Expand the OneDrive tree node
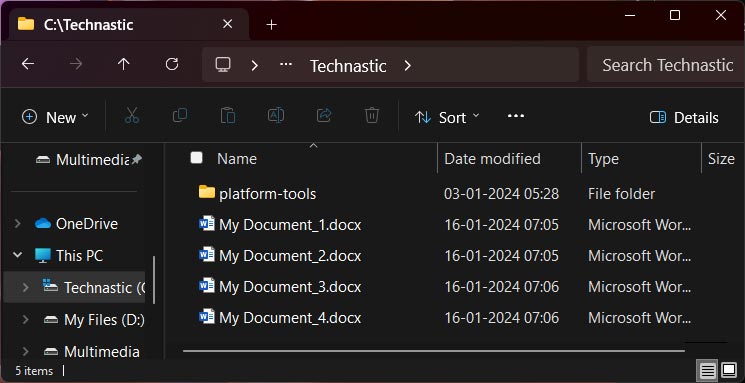This screenshot has height=383, width=745. (x=18, y=223)
